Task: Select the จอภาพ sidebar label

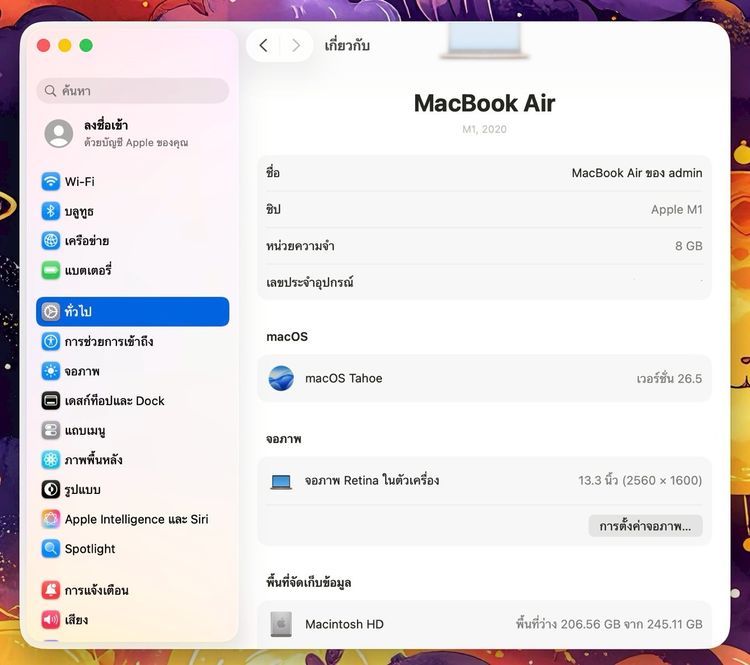Action: click(x=82, y=371)
